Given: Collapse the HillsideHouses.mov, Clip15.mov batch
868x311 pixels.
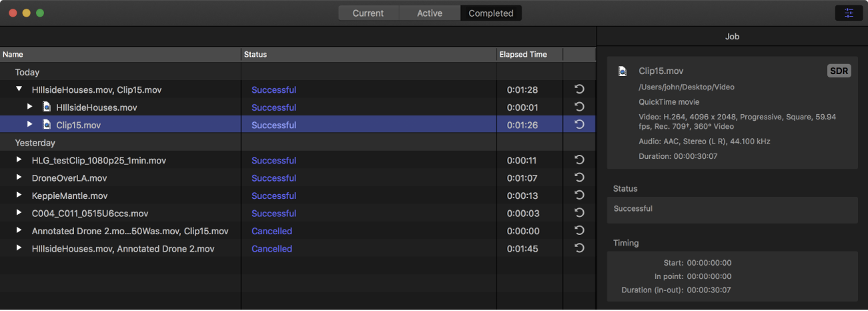Looking at the screenshot, I should [x=19, y=89].
